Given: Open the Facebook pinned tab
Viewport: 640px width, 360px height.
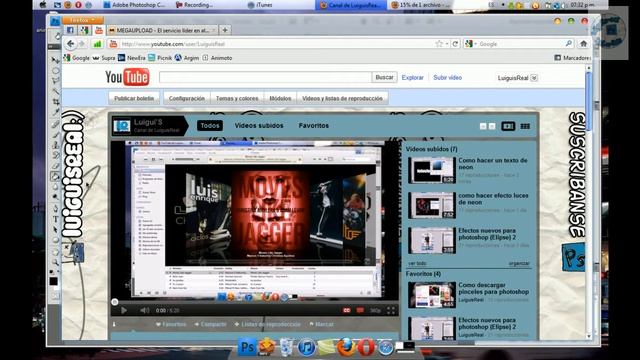Looking at the screenshot, I should [x=70, y=30].
